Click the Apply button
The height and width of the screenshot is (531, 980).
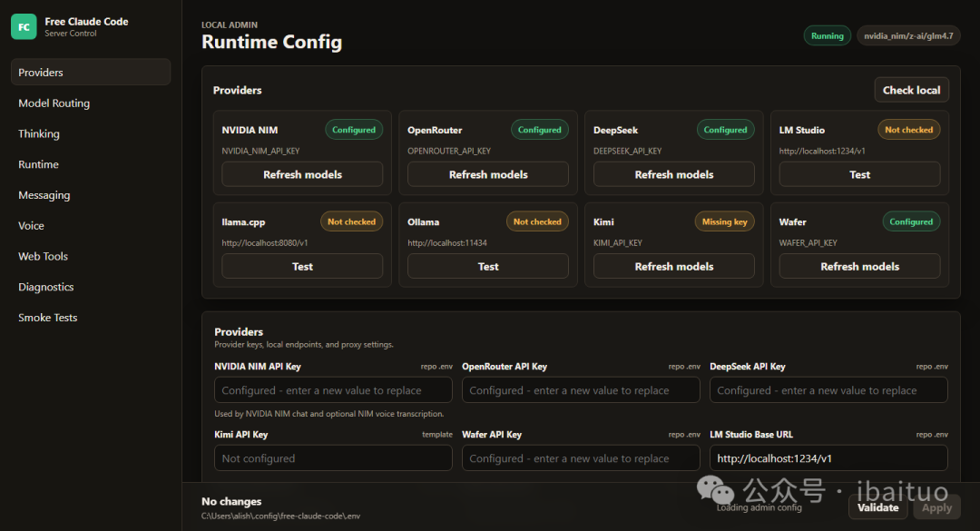[x=936, y=507]
